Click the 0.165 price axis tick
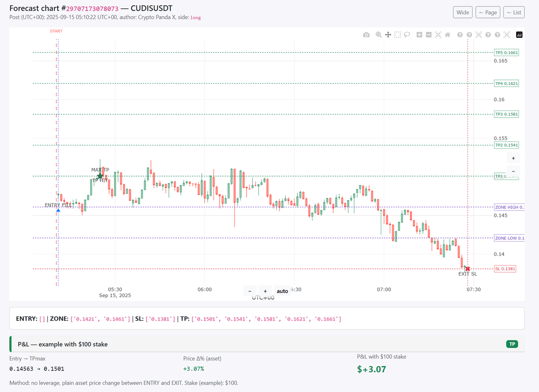 (x=500, y=61)
